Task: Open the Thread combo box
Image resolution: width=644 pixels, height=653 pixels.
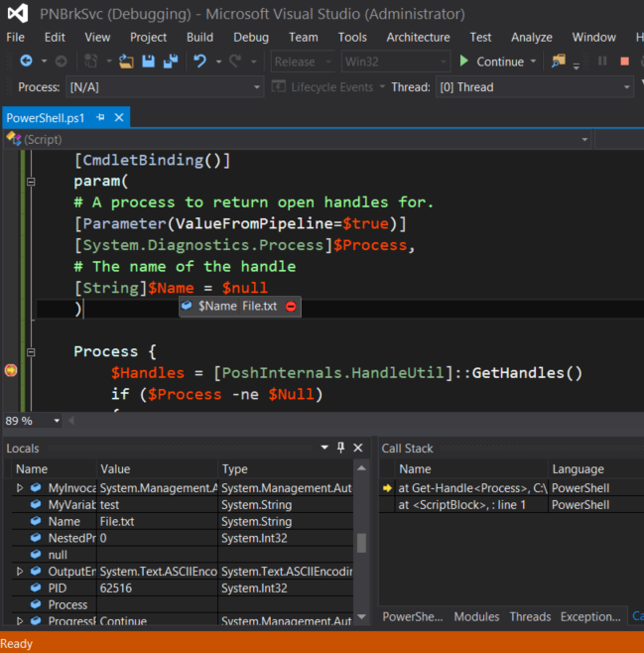Action: (x=535, y=87)
